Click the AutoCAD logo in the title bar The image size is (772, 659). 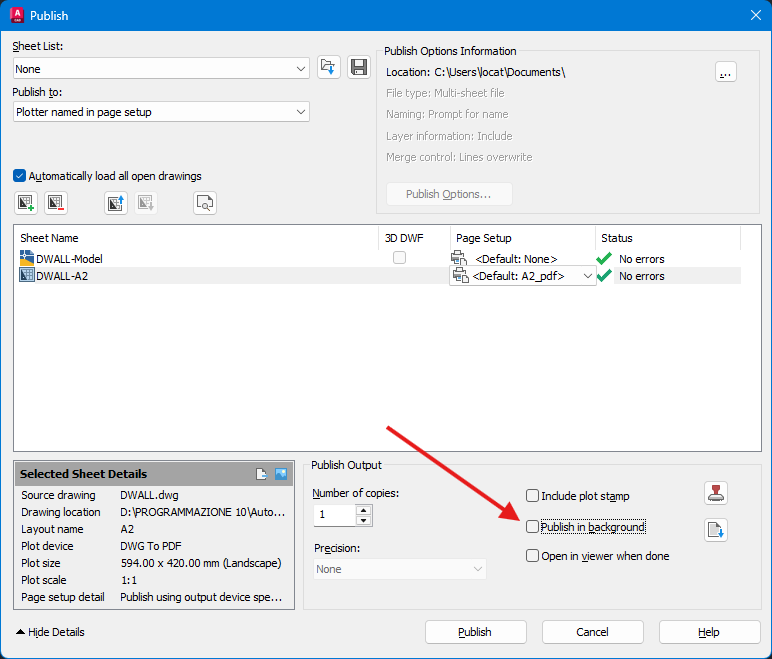coord(17,15)
